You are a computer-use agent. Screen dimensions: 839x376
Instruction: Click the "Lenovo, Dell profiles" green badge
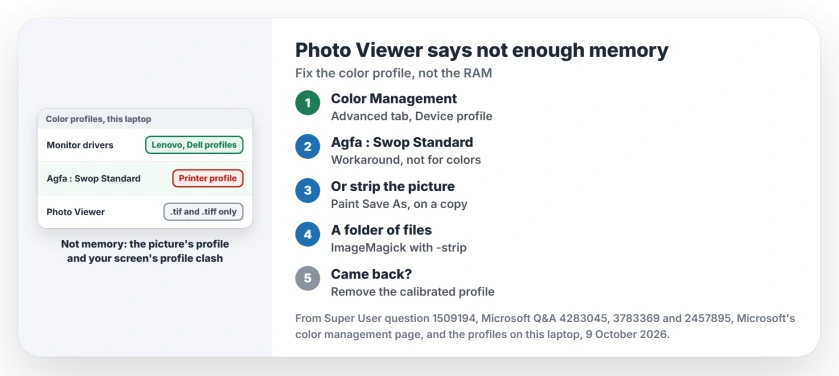pyautogui.click(x=194, y=145)
